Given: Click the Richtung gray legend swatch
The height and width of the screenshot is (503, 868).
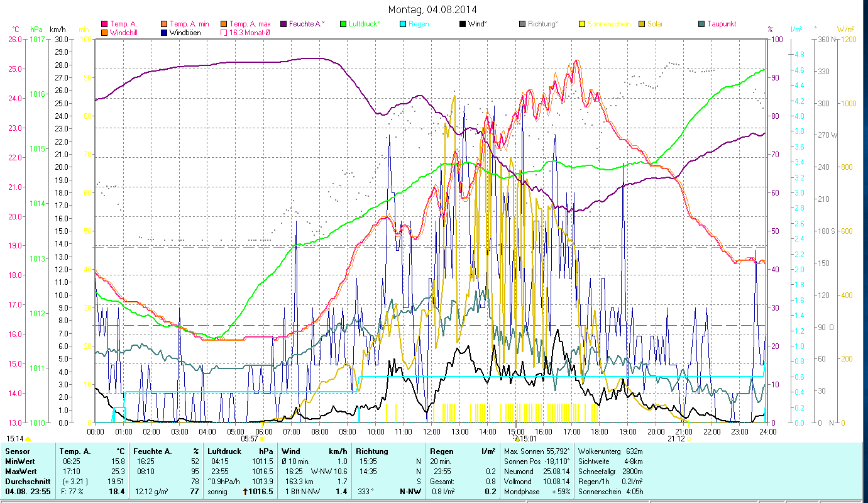Looking at the screenshot, I should (522, 24).
